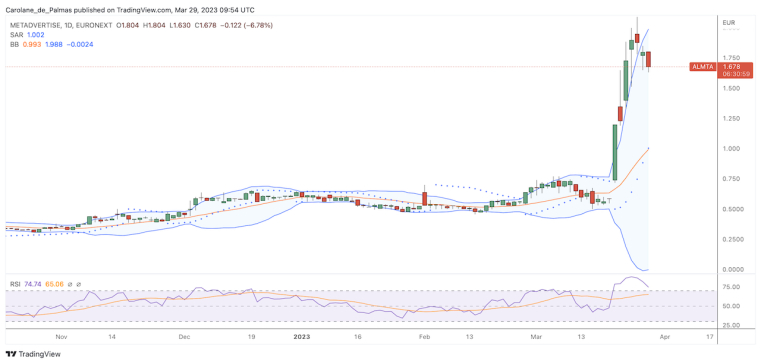
Task: Click the bar countdown 06:30:59
Action: [736, 74]
